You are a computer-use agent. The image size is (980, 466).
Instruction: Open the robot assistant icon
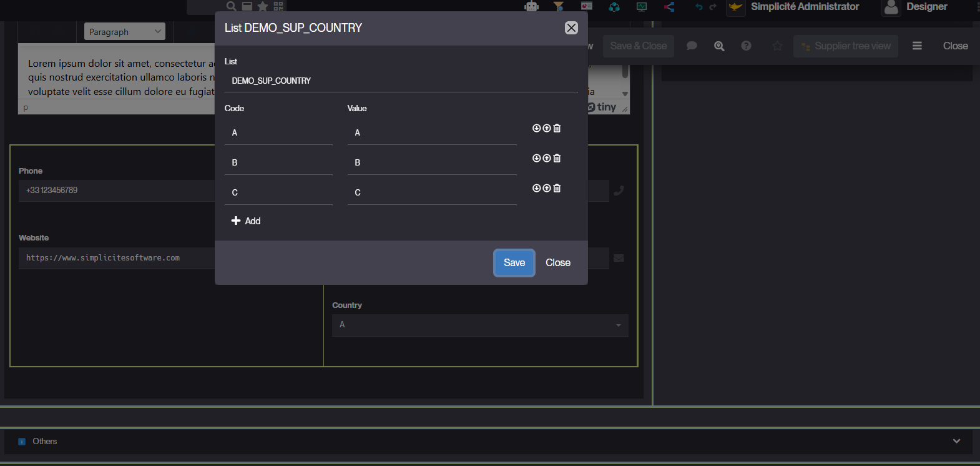(x=532, y=6)
